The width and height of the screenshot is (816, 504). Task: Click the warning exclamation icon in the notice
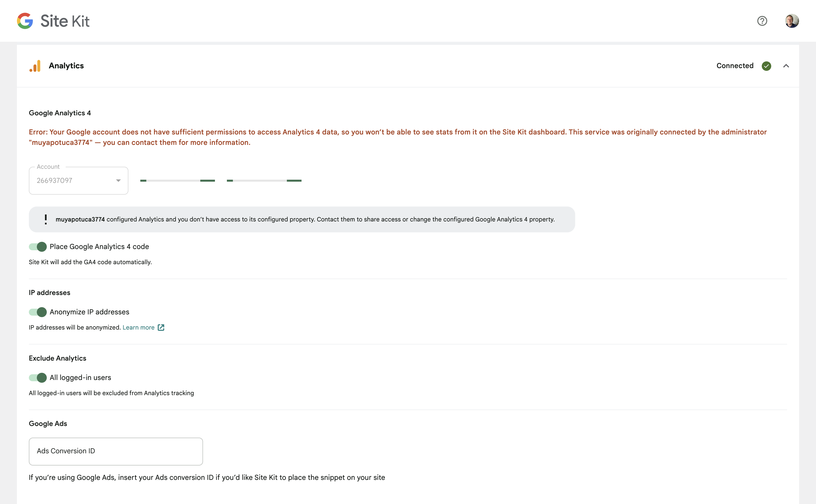(x=45, y=219)
